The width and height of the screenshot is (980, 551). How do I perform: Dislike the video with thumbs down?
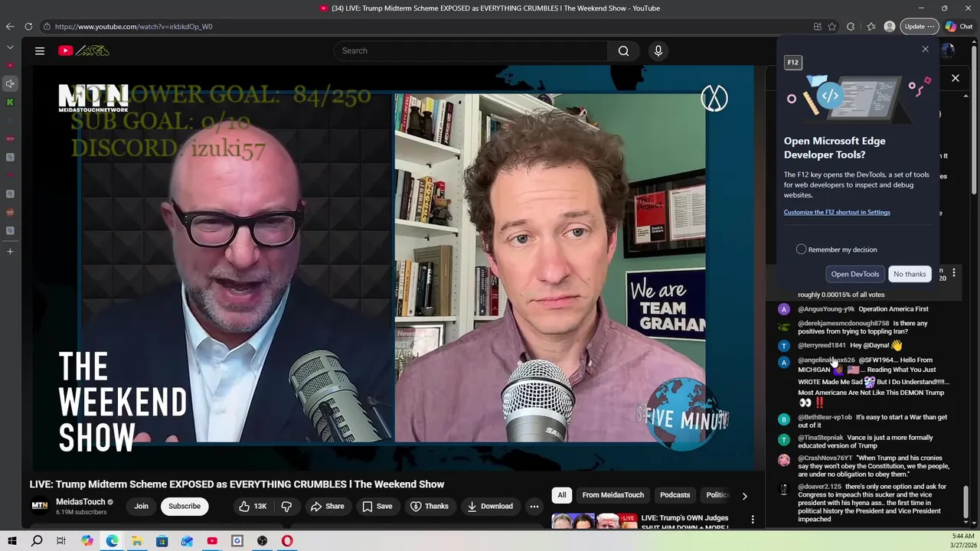pyautogui.click(x=286, y=506)
